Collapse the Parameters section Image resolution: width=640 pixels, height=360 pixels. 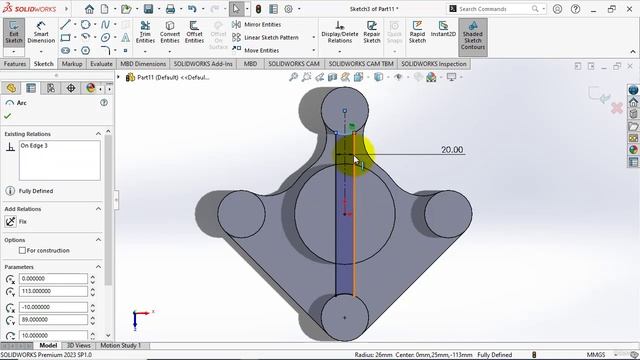pos(98,267)
